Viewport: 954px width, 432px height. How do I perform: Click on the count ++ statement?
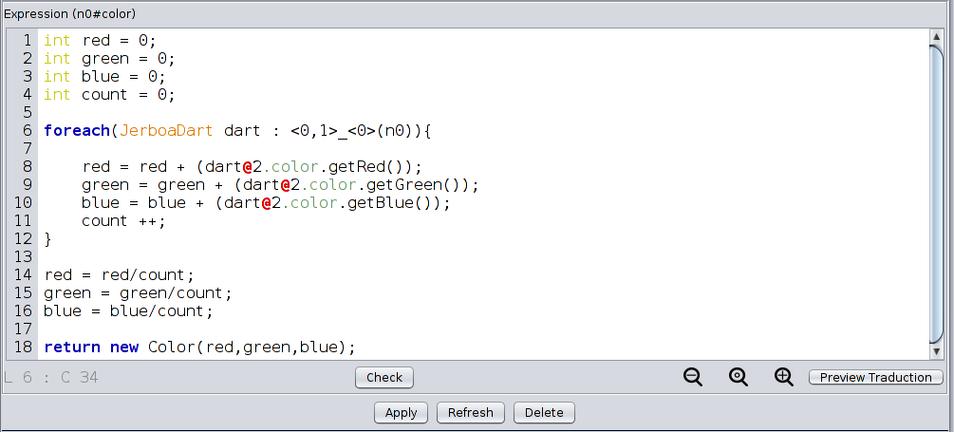(x=124, y=221)
